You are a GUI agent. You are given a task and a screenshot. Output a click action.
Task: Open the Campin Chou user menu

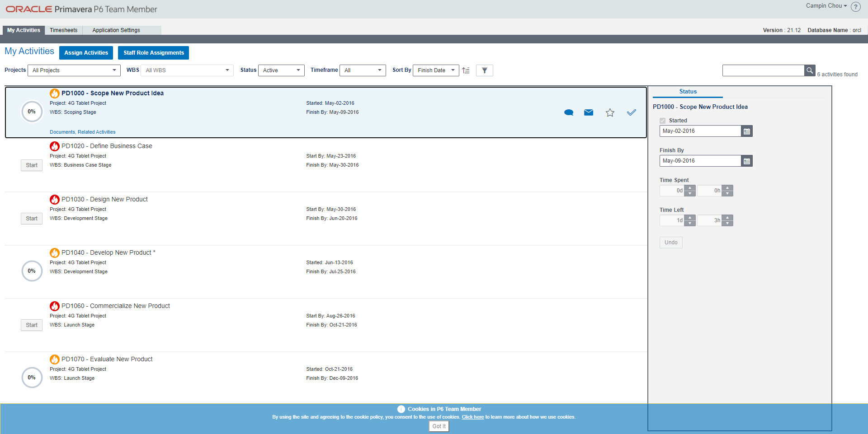coord(826,6)
